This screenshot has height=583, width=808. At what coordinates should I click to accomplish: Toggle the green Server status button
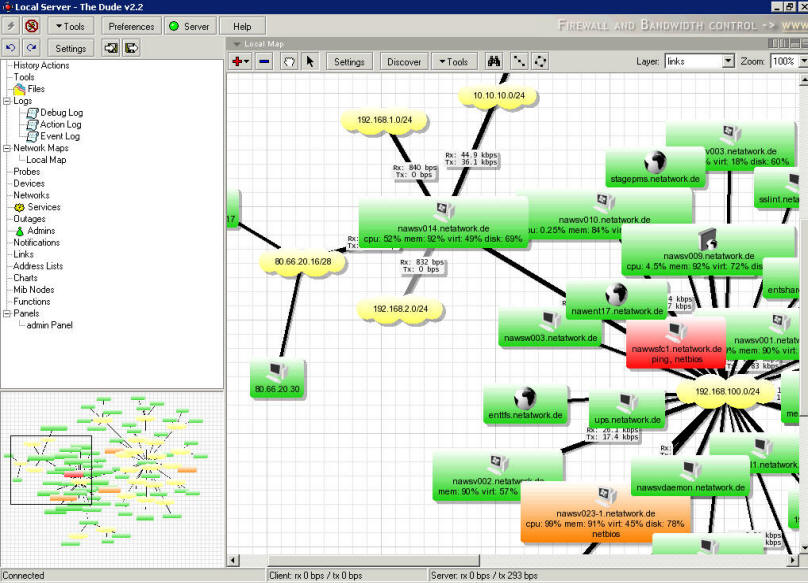(190, 26)
